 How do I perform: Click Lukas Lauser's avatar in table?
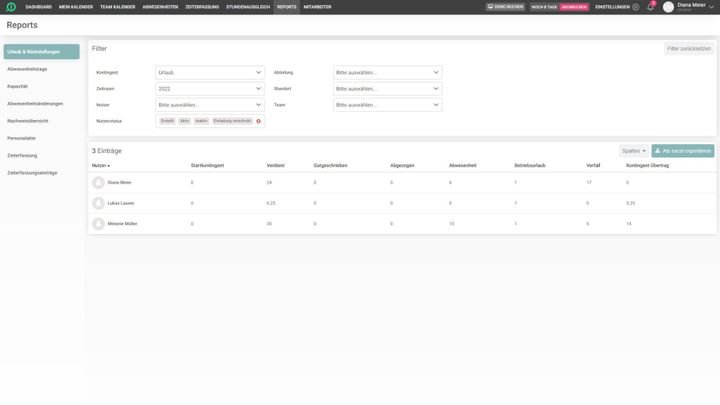pos(98,203)
